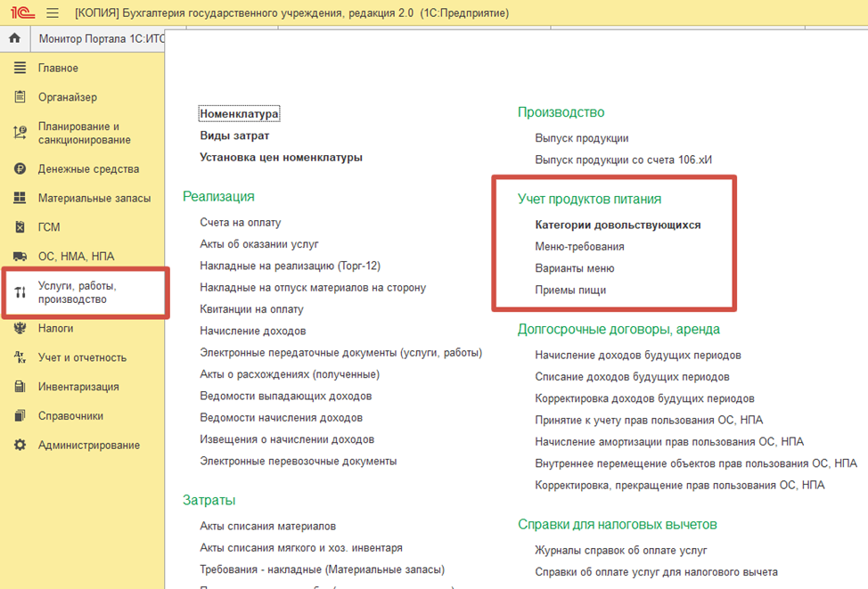Open the Справочники section

coord(70,416)
